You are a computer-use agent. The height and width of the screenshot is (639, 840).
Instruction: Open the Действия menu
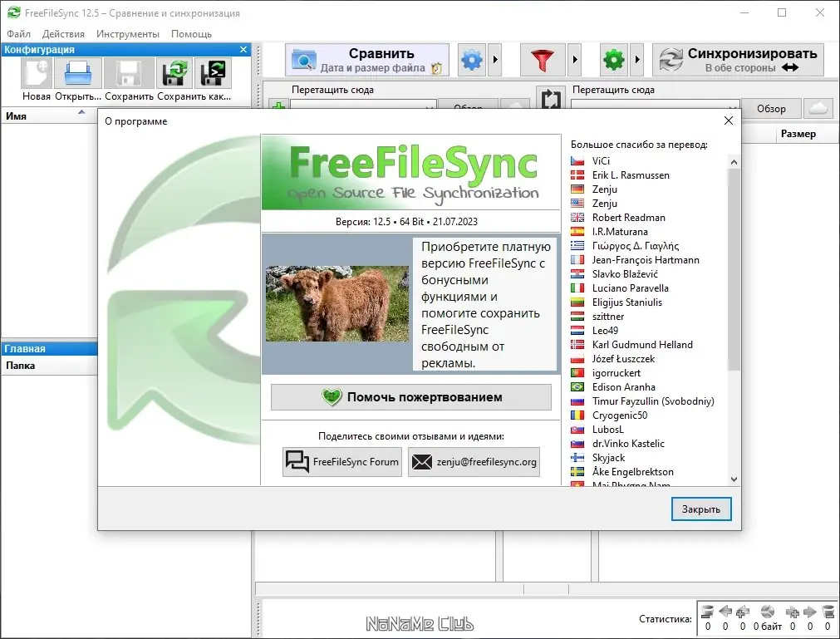pyautogui.click(x=63, y=34)
